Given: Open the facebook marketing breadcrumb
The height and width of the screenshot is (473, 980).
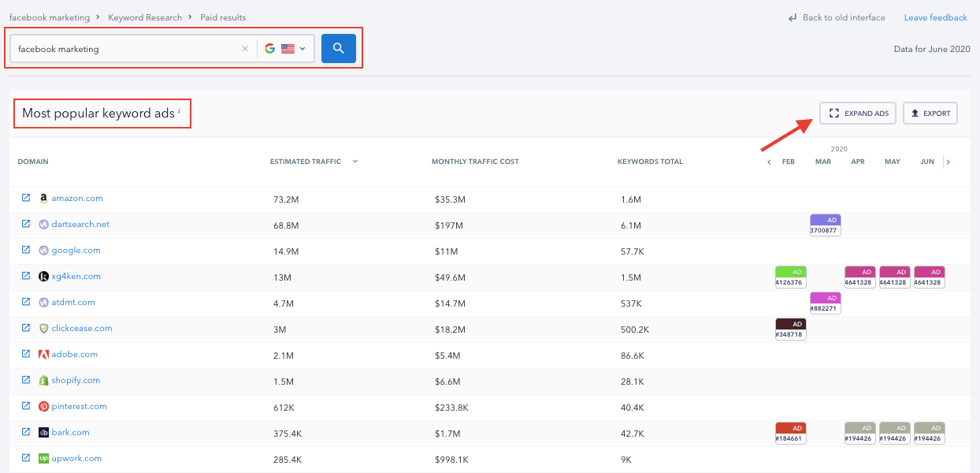Looking at the screenshot, I should click(49, 17).
